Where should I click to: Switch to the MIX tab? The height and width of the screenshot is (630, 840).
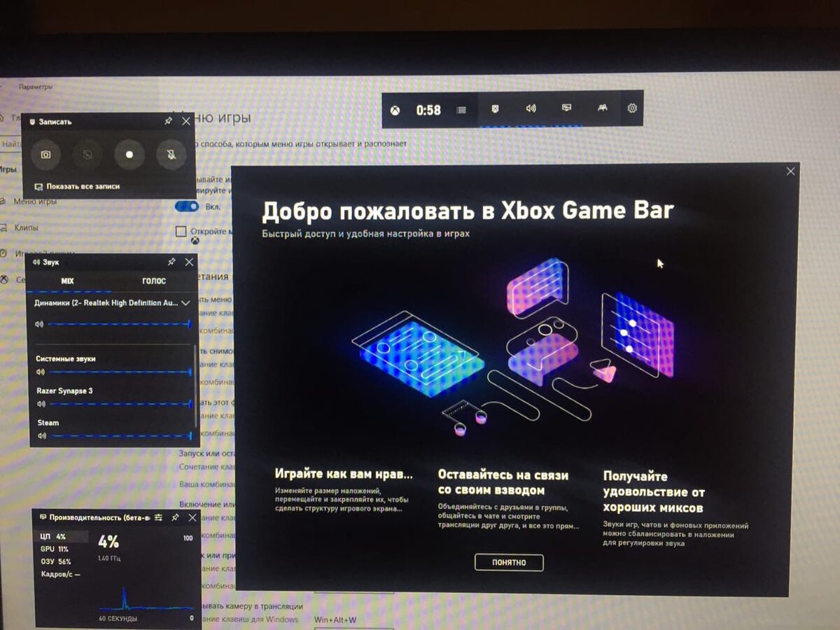pyautogui.click(x=67, y=281)
